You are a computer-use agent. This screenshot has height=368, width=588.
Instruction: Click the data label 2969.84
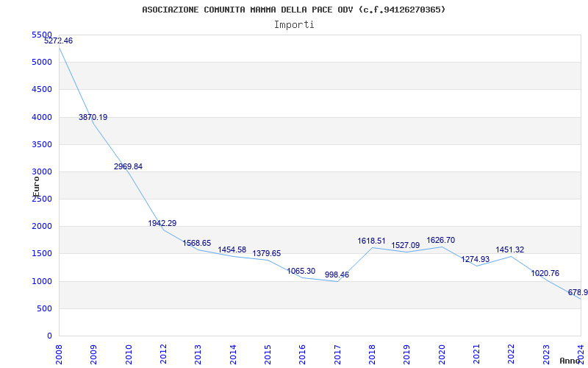pyautogui.click(x=128, y=166)
